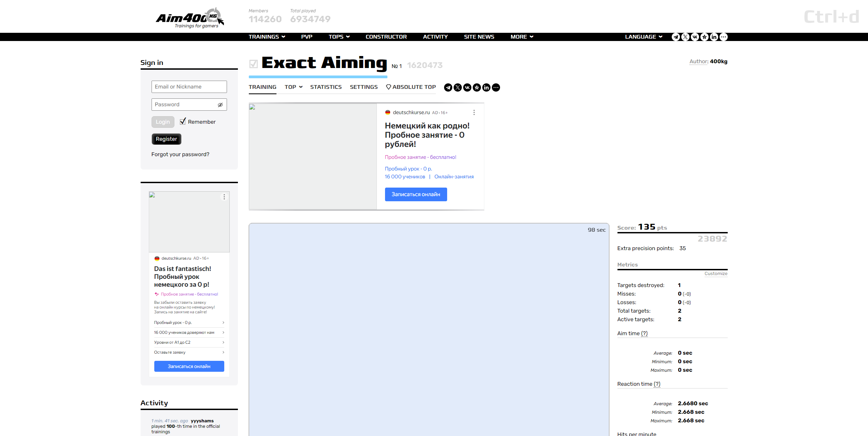Toggle password visibility eye icon
The image size is (868, 436).
pos(220,105)
